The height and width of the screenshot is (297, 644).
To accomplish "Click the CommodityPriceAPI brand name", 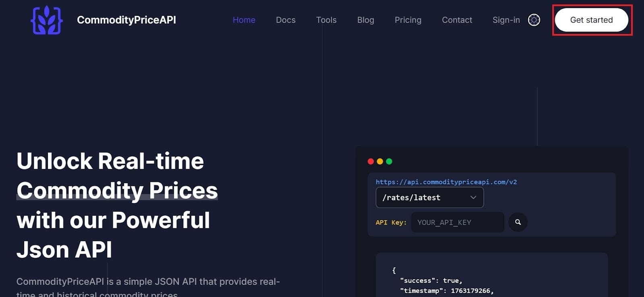I will tap(126, 20).
